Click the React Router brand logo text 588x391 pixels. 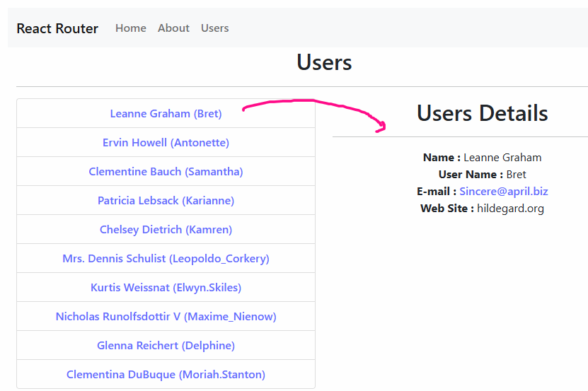[x=57, y=28]
